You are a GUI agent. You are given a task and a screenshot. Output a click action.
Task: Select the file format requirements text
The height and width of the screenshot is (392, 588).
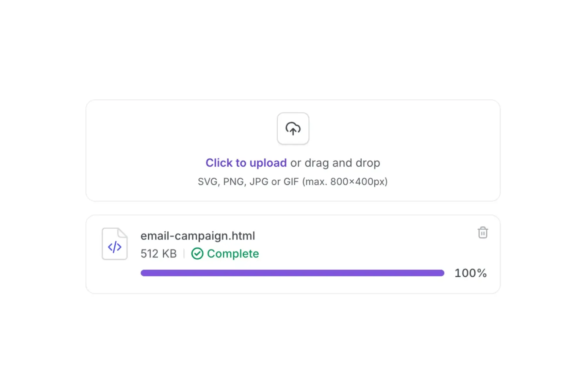pos(293,182)
